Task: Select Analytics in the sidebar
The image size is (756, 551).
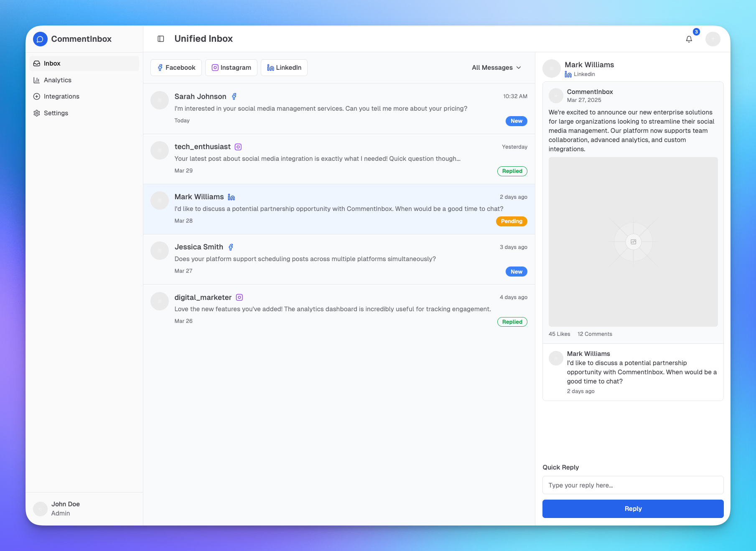Action: 57,80
